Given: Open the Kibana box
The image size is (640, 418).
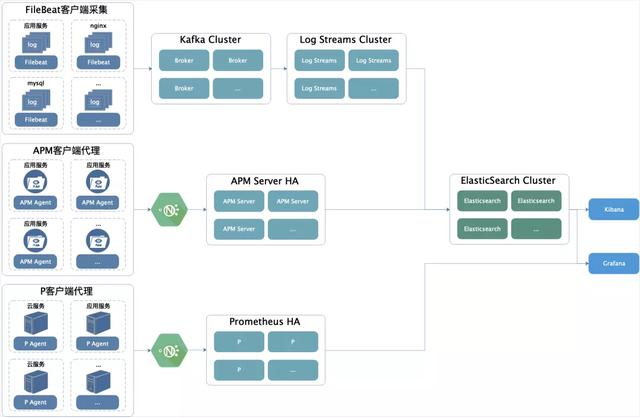Looking at the screenshot, I should pos(614,210).
